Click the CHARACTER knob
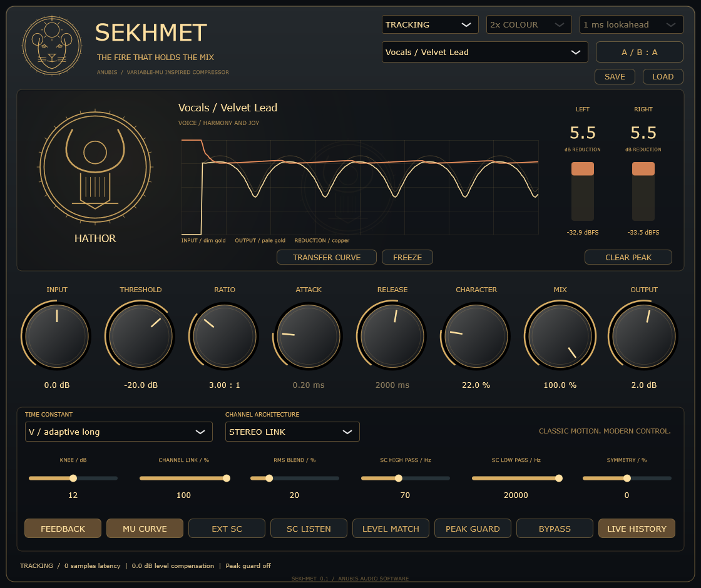 point(476,335)
